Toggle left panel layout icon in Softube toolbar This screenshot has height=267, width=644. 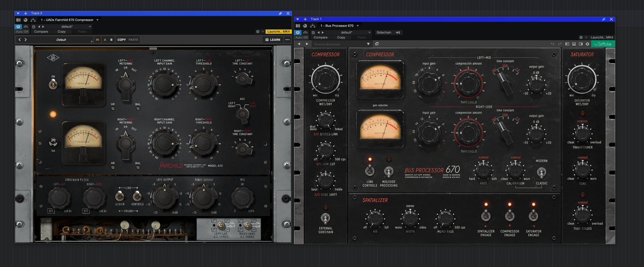(567, 44)
